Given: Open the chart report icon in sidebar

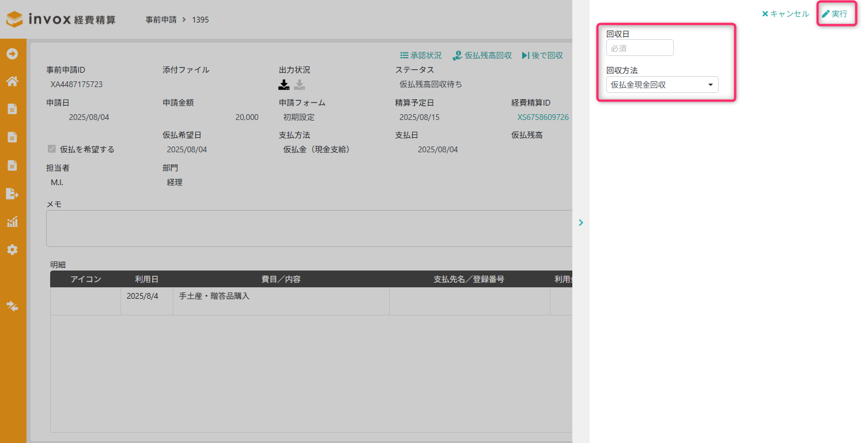Looking at the screenshot, I should pos(12,221).
